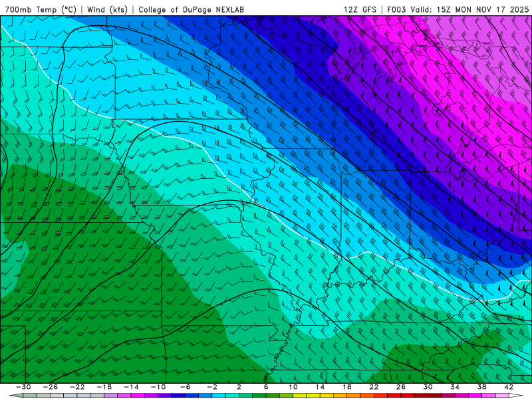532x399 pixels.
Task: Click the positive "10" legend value
Action: tap(293, 387)
